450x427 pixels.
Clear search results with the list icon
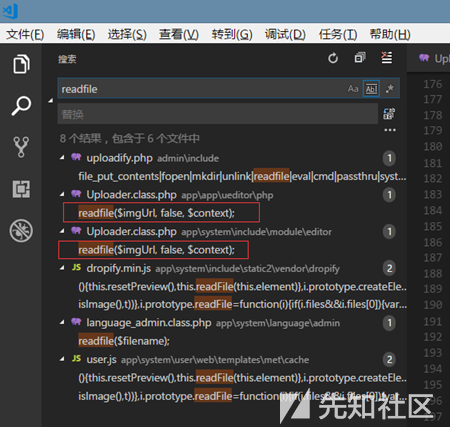(387, 58)
